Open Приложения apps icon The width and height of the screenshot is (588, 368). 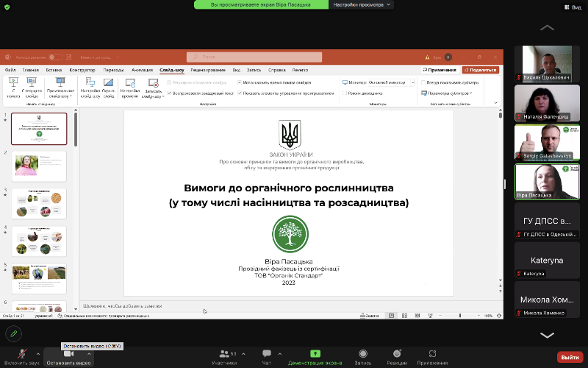pos(432,353)
